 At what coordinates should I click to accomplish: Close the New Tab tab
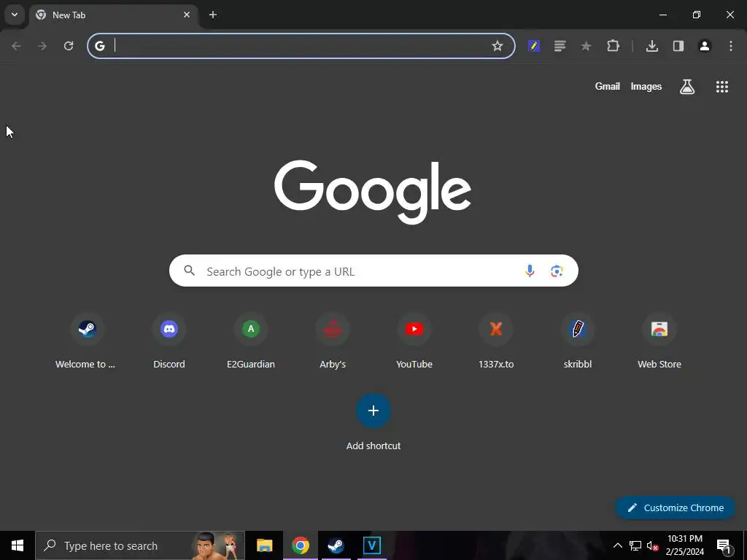point(187,15)
